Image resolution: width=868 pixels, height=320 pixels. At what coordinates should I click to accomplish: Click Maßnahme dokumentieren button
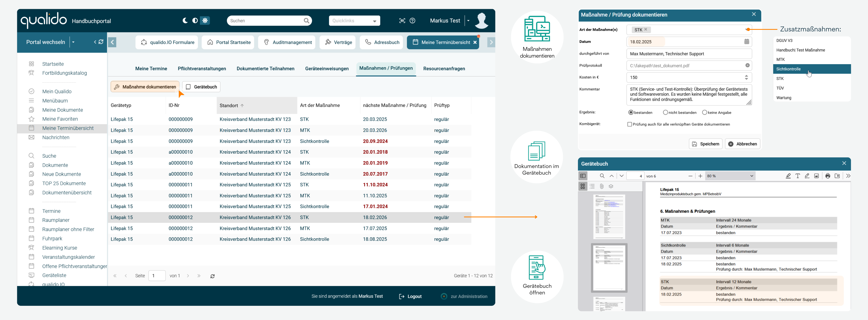[145, 87]
